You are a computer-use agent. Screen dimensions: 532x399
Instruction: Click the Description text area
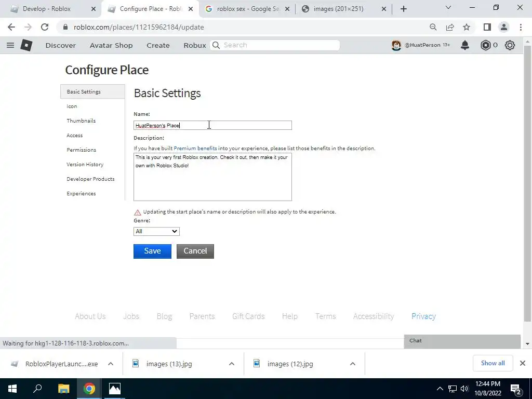212,177
